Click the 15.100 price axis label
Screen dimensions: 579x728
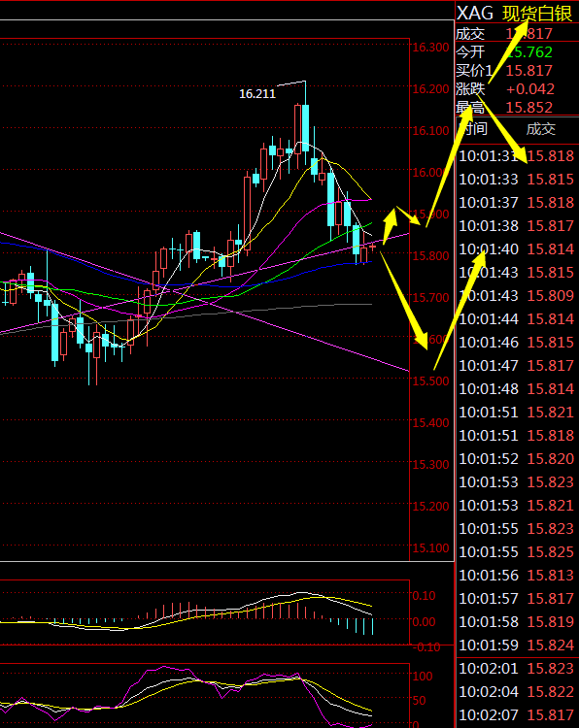coord(430,547)
